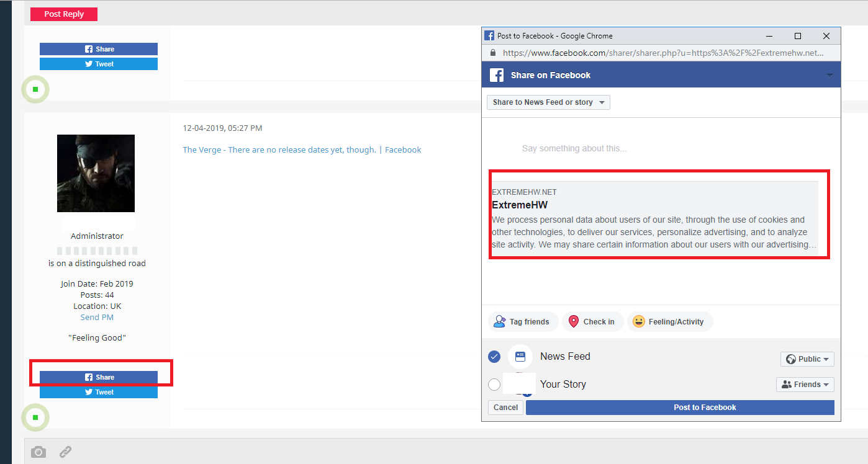Click the reputation bar under Administrator
The width and height of the screenshot is (868, 464).
click(97, 251)
